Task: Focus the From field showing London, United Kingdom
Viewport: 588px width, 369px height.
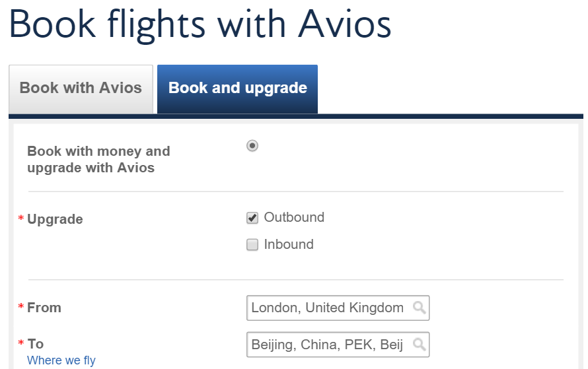Action: pos(338,308)
